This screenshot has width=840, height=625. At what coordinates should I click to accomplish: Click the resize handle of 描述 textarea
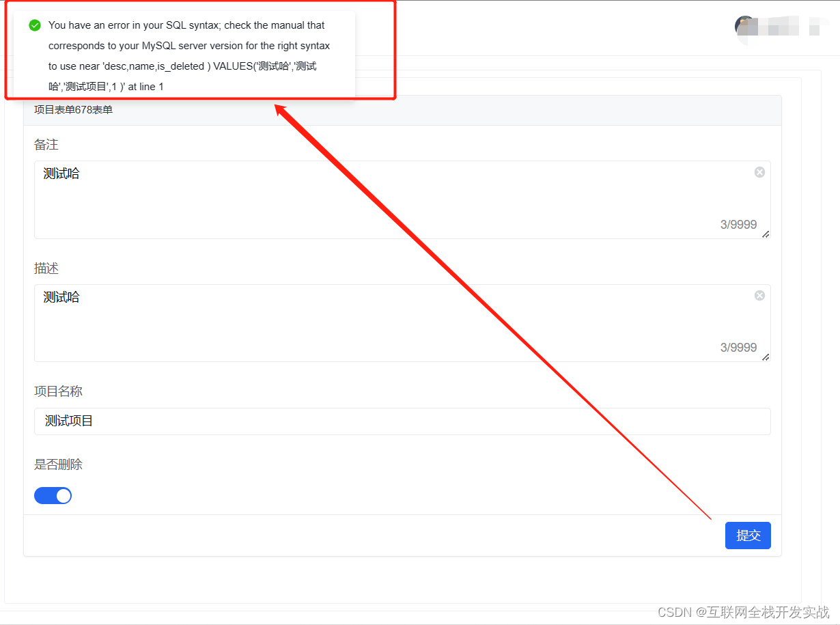point(766,357)
